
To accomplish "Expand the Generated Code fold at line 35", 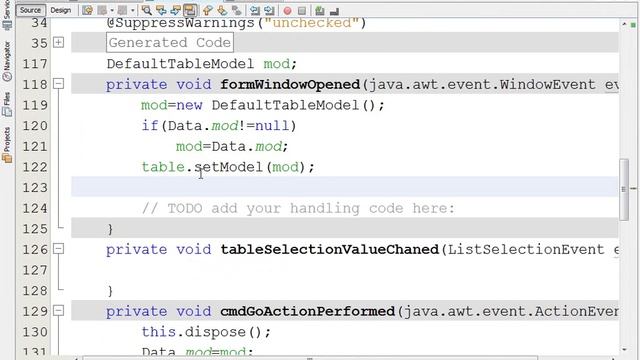I will pos(59,42).
